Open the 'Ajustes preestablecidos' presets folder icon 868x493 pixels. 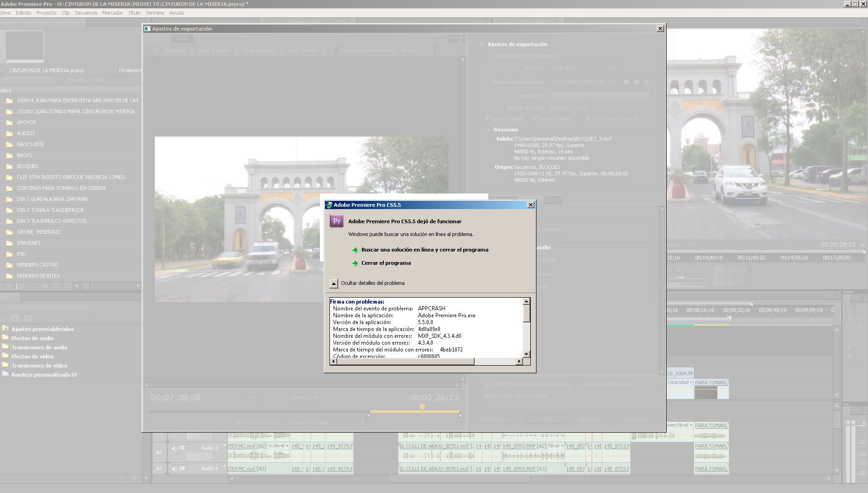[x=5, y=329]
